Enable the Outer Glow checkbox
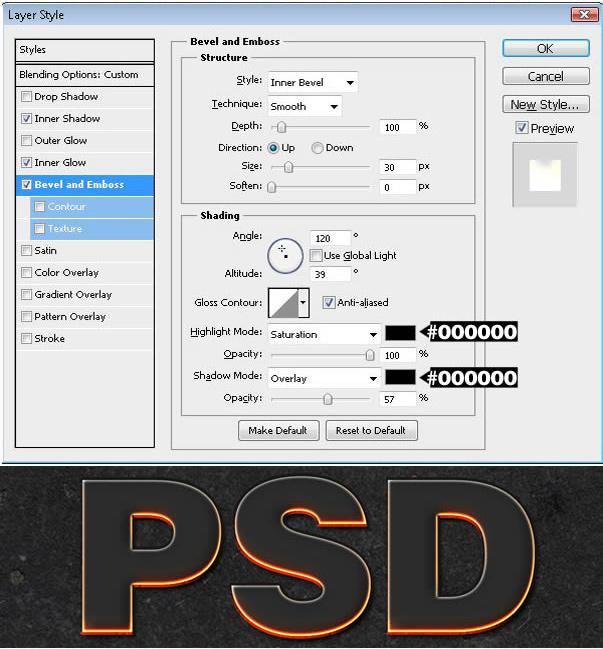 26,140
